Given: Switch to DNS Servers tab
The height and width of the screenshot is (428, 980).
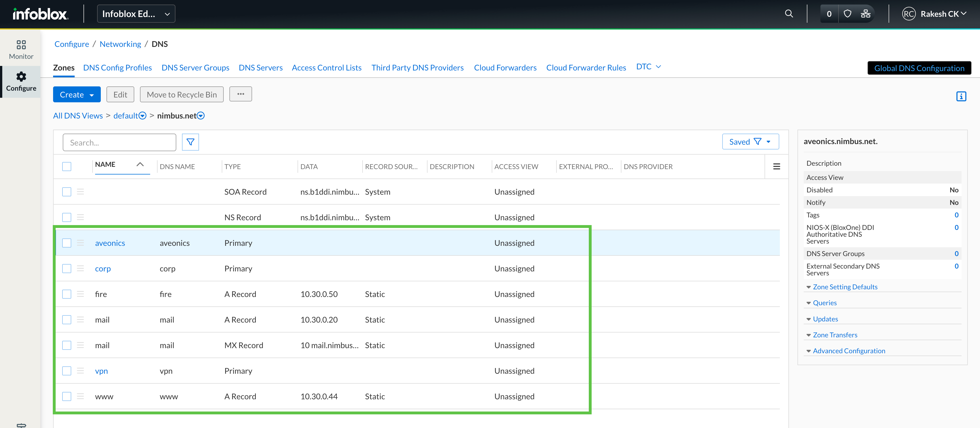Looking at the screenshot, I should click(260, 67).
